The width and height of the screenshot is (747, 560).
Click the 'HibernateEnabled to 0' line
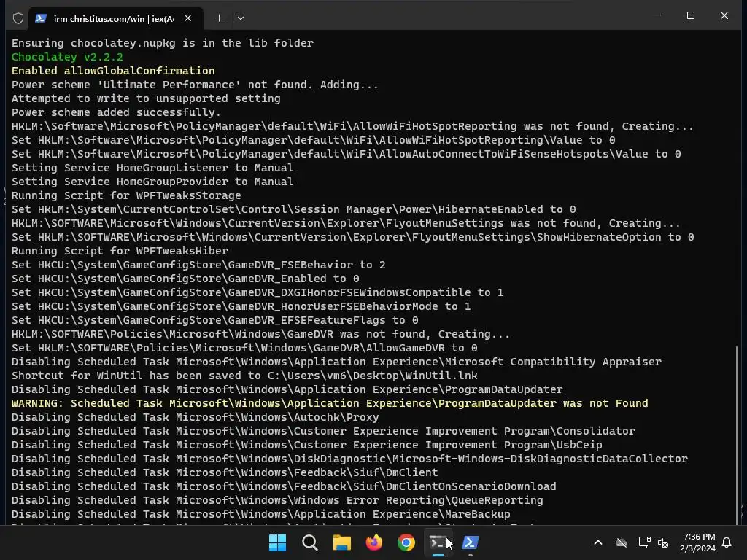[x=293, y=209]
